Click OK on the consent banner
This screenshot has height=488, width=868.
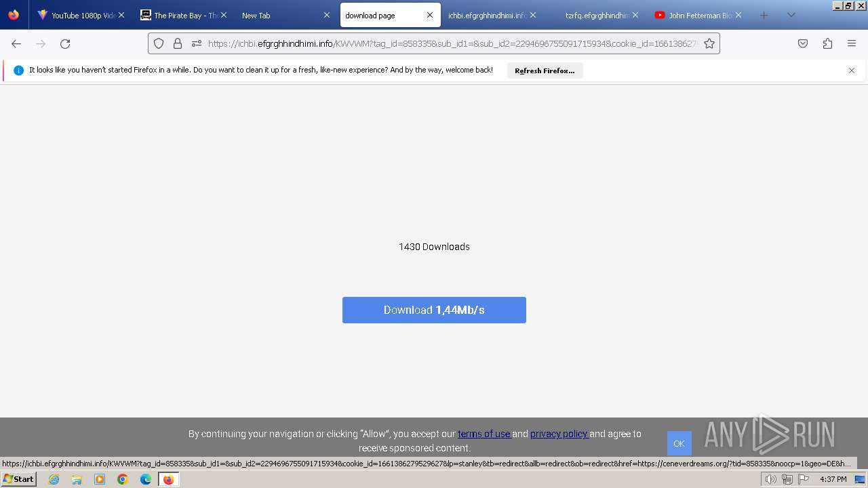pyautogui.click(x=679, y=443)
